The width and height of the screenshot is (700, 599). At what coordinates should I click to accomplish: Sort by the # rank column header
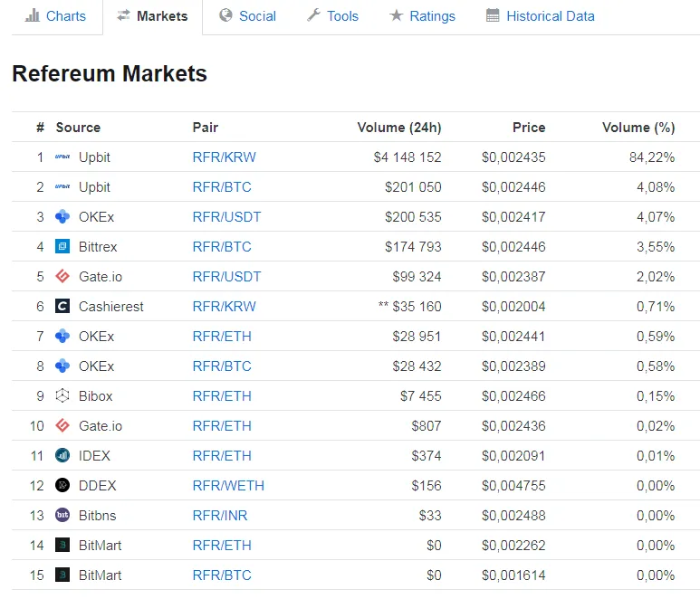[x=40, y=128]
